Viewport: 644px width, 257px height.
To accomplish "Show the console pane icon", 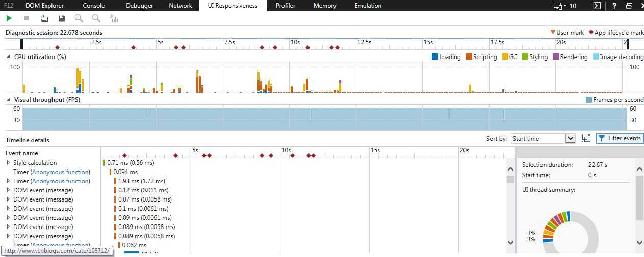I will pyautogui.click(x=597, y=6).
